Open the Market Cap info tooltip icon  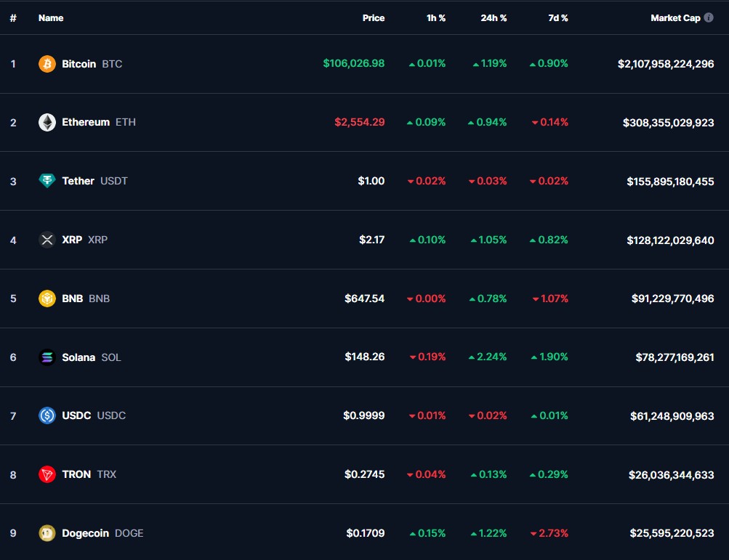[x=709, y=17]
